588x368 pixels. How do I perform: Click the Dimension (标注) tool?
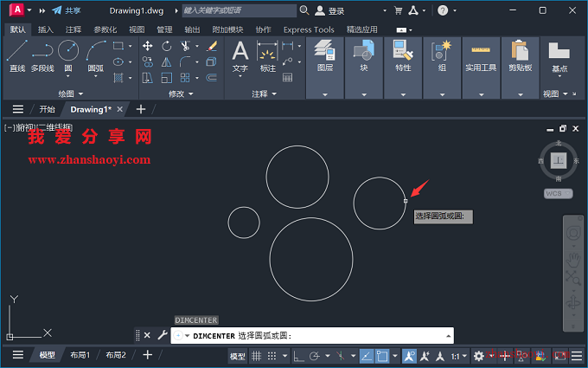click(x=267, y=56)
